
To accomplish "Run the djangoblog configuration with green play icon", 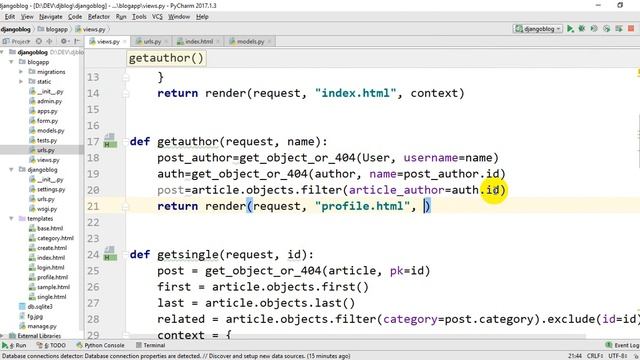I will pyautogui.click(x=570, y=29).
